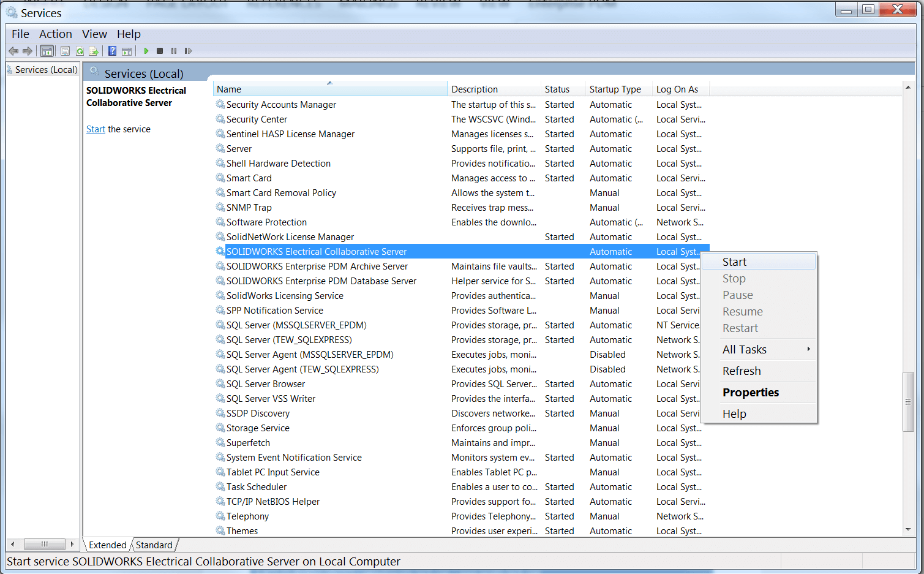Viewport: 924px width, 574px height.
Task: Click gear icon next to Themes service
Action: (220, 531)
